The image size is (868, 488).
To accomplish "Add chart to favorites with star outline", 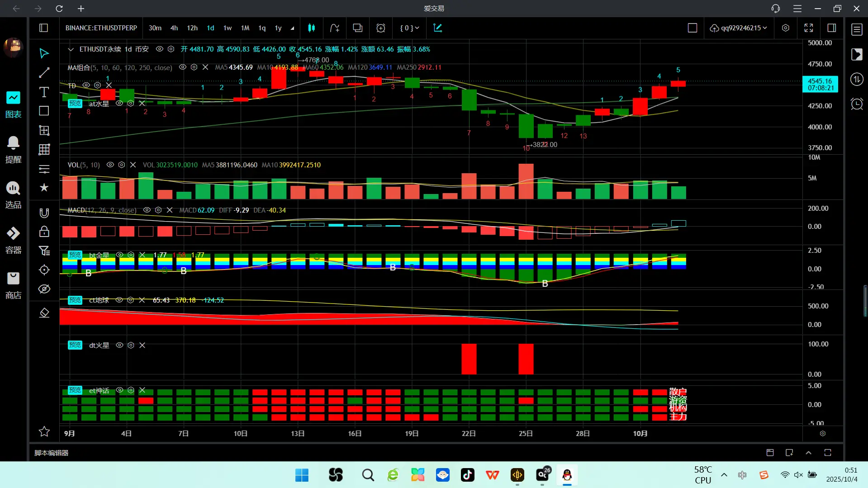I will click(44, 431).
